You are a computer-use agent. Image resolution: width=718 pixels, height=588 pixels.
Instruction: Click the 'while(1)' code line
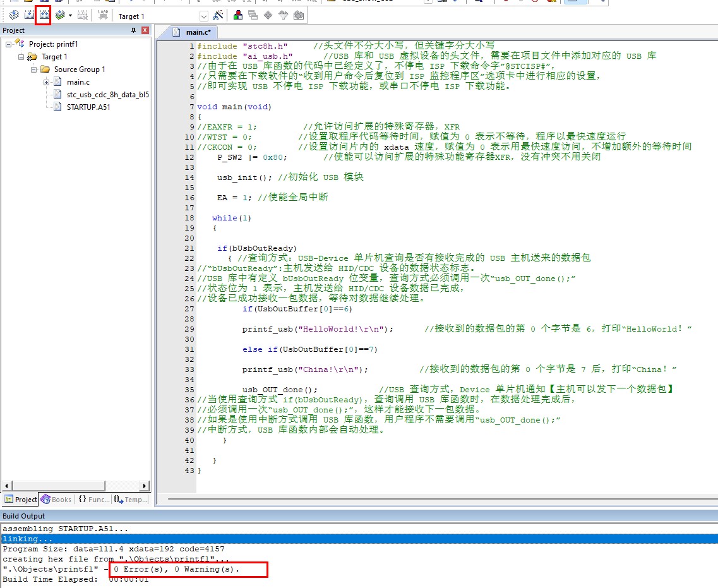231,218
